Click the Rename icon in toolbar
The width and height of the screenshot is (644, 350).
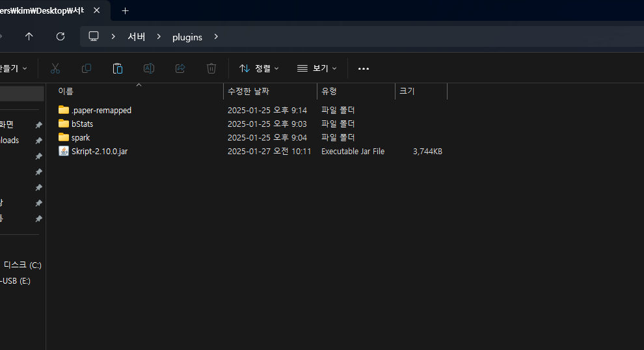click(149, 68)
